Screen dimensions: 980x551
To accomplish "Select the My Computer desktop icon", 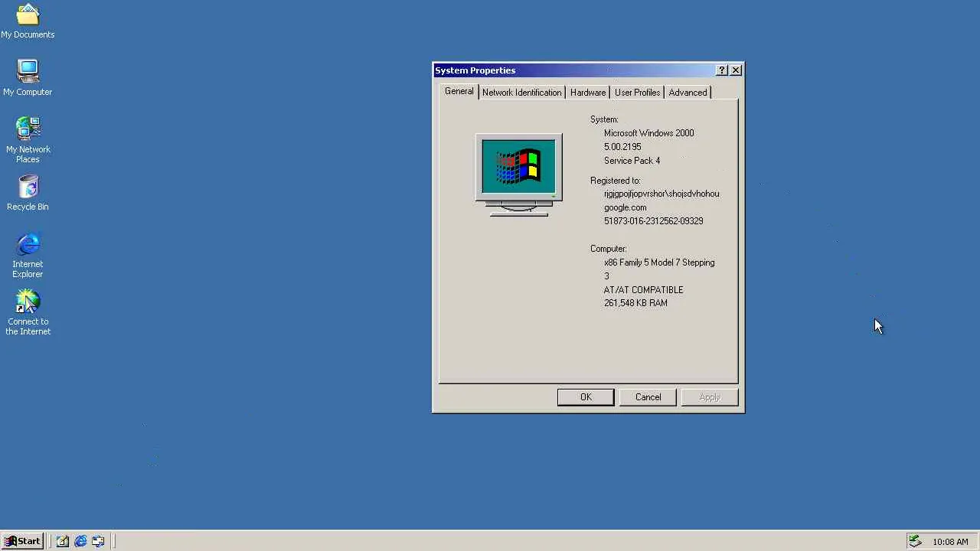I will coord(28,77).
